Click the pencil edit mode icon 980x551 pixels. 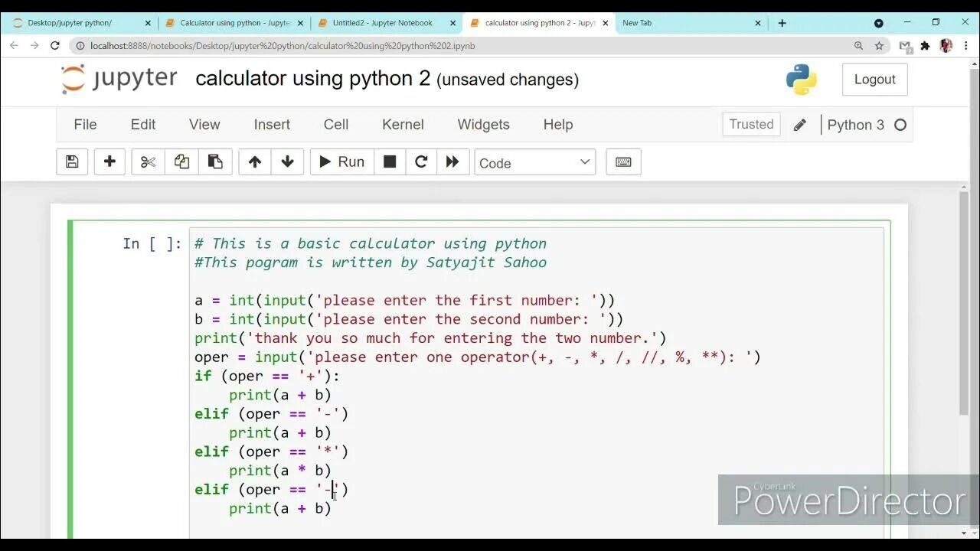coord(800,125)
